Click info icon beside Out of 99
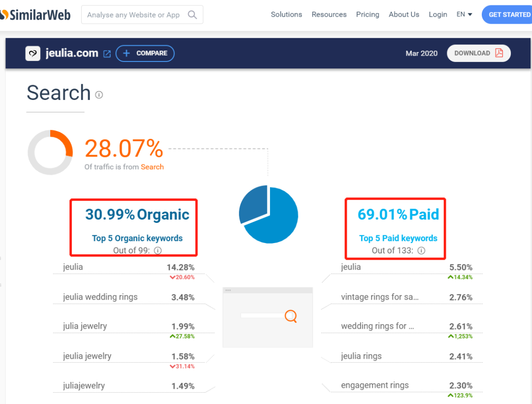Screen dimensions: 532x404 point(158,250)
